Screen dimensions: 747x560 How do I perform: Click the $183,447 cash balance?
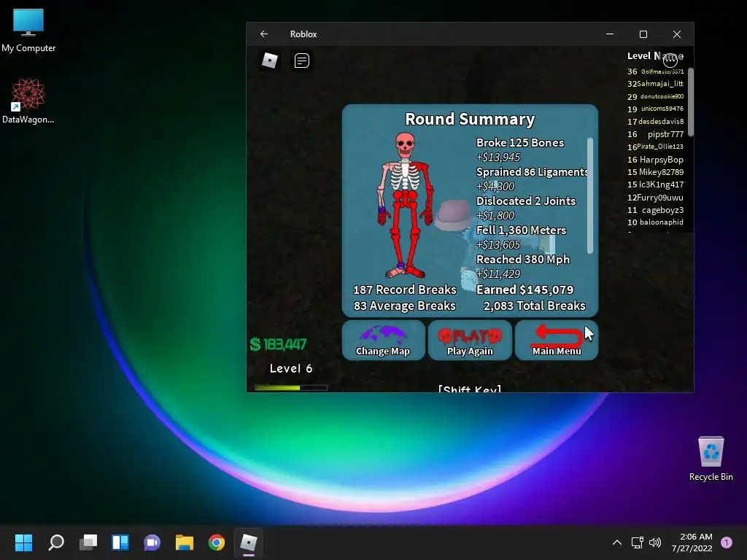[x=278, y=344]
